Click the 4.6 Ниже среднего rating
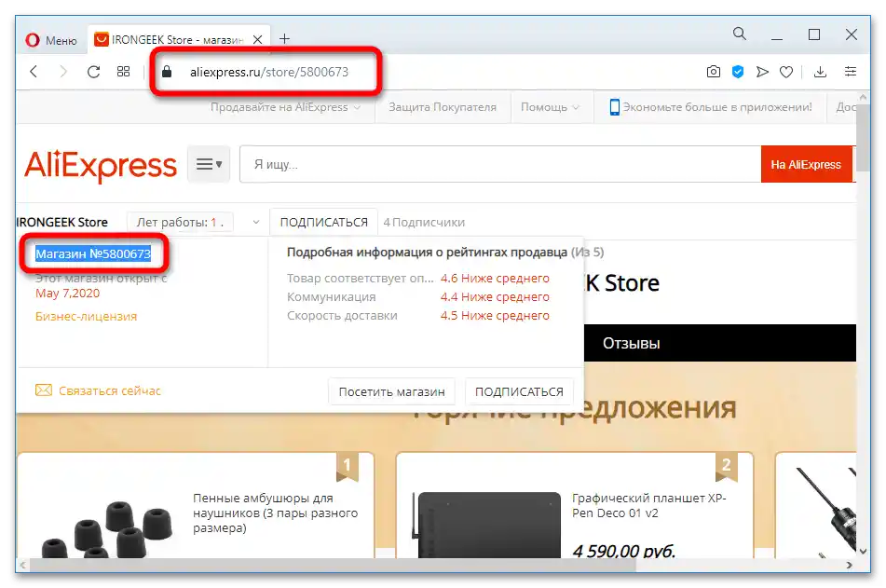886x588 pixels. click(495, 279)
